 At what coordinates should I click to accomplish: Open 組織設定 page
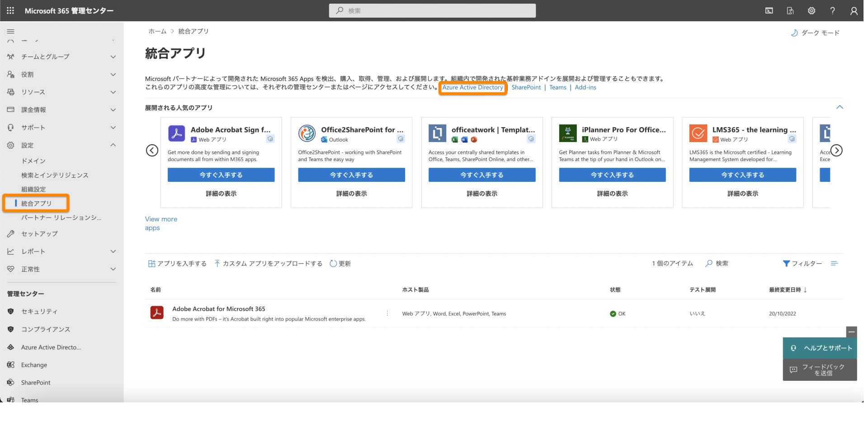[x=33, y=190]
